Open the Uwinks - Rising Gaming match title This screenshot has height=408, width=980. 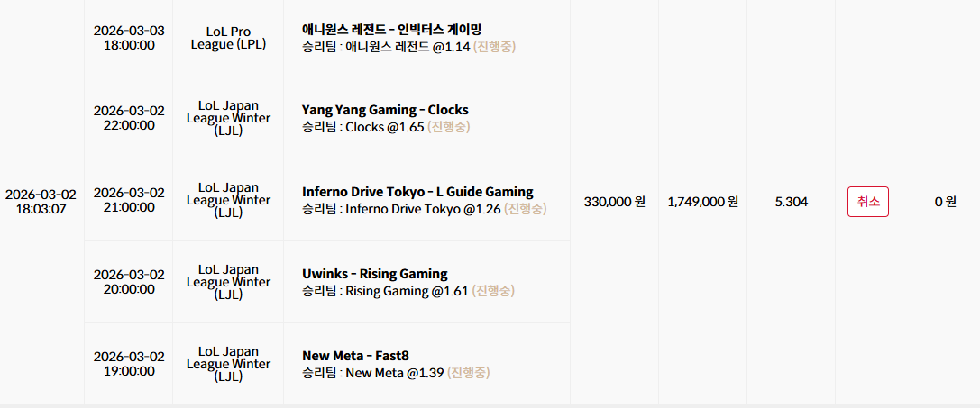tap(375, 274)
